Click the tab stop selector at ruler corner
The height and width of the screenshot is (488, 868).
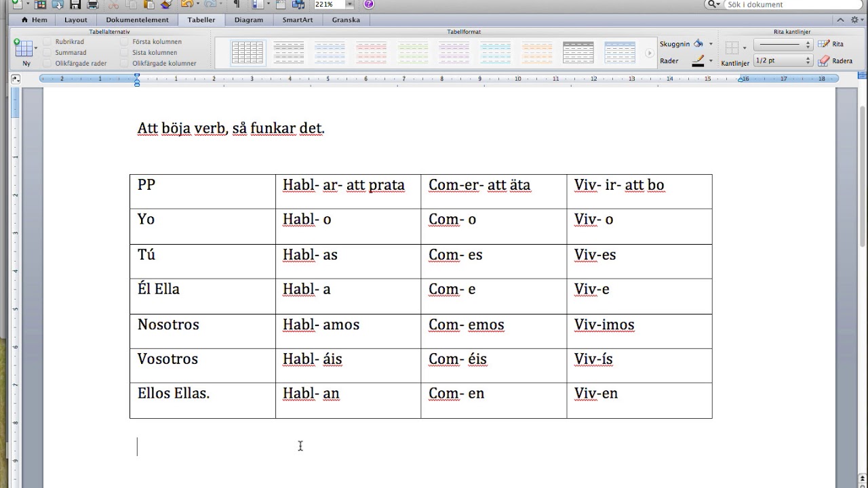pos(16,79)
